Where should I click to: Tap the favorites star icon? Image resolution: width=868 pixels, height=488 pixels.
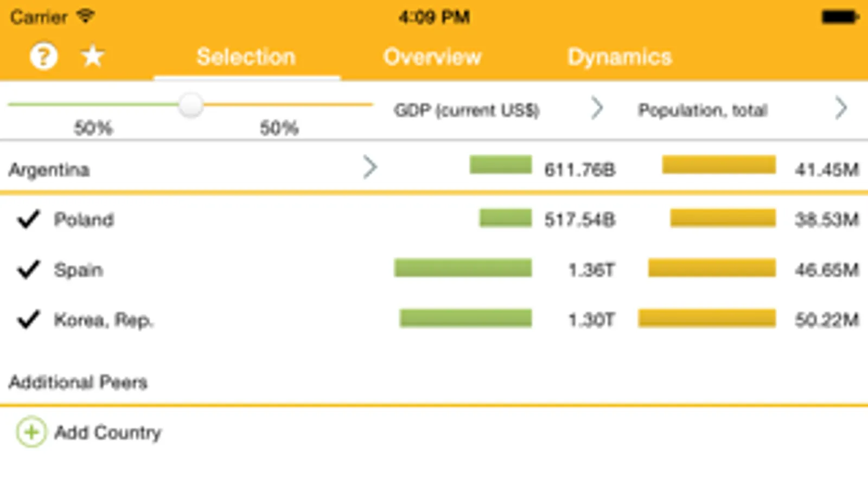click(93, 56)
